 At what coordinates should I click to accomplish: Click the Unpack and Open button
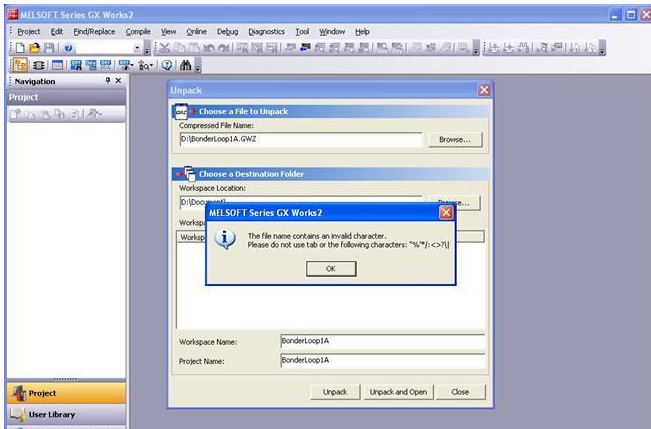coord(398,392)
